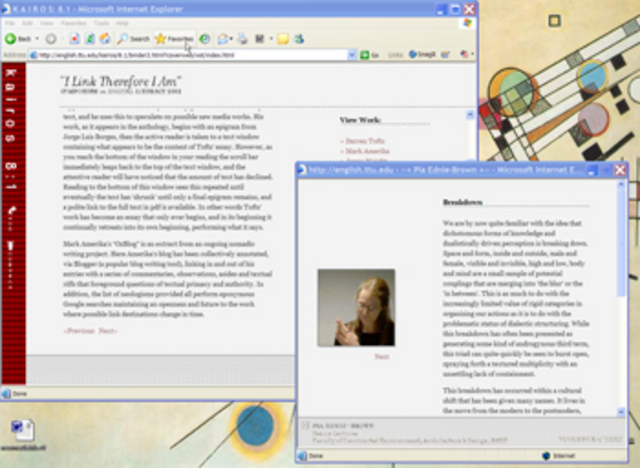Click the Next link under the photo

(x=382, y=357)
